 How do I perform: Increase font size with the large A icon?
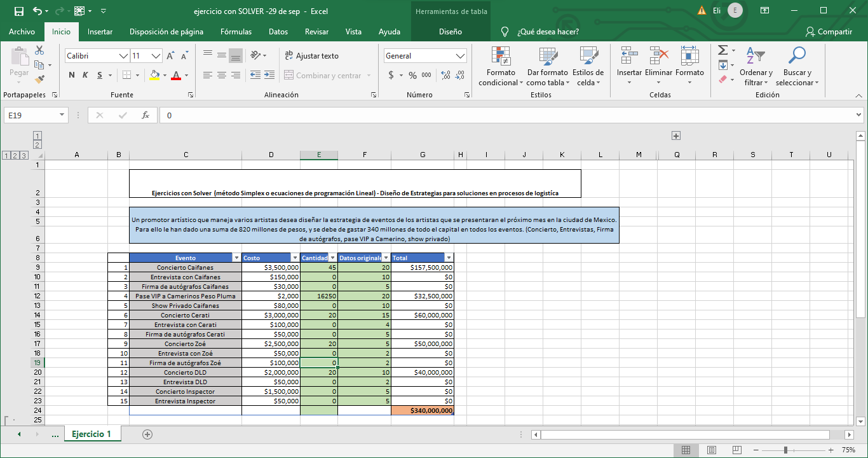point(170,56)
